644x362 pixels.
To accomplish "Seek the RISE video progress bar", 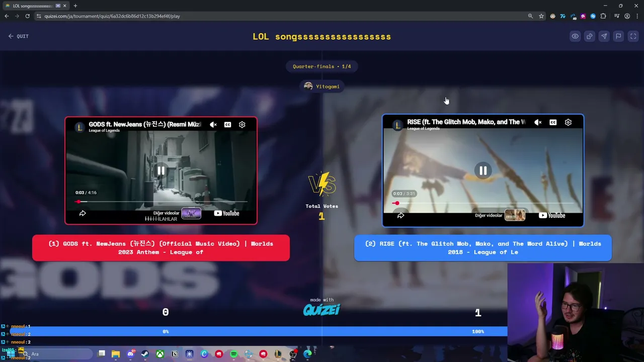I will click(483, 204).
